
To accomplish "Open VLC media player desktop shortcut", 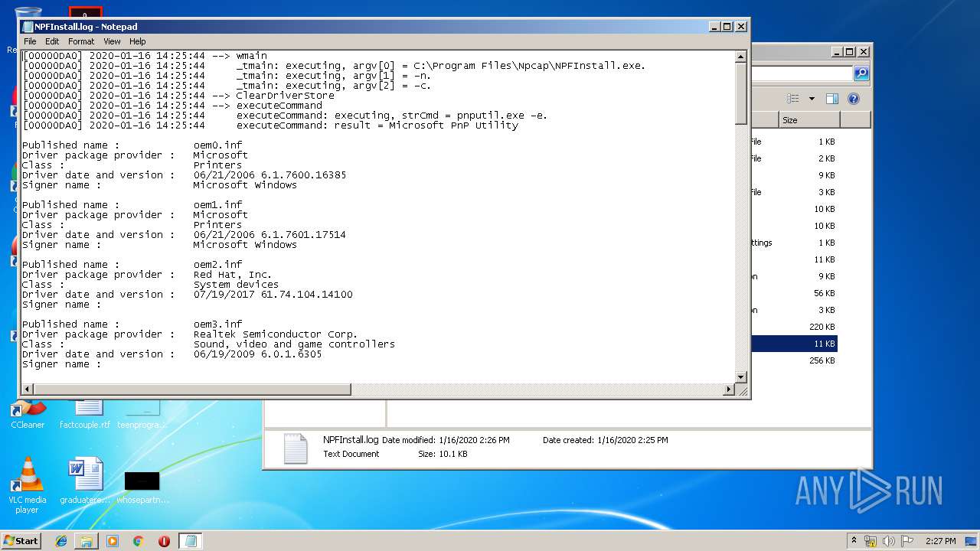I will coord(28,485).
